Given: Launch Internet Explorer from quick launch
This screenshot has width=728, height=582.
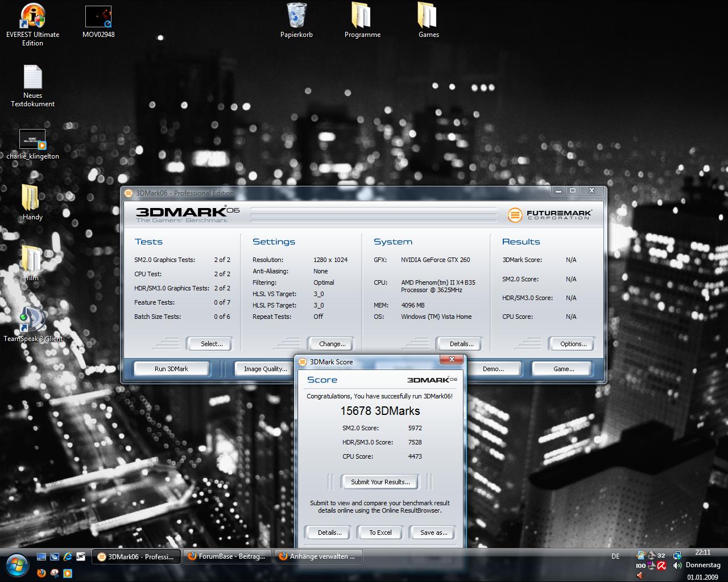Looking at the screenshot, I should (68, 556).
